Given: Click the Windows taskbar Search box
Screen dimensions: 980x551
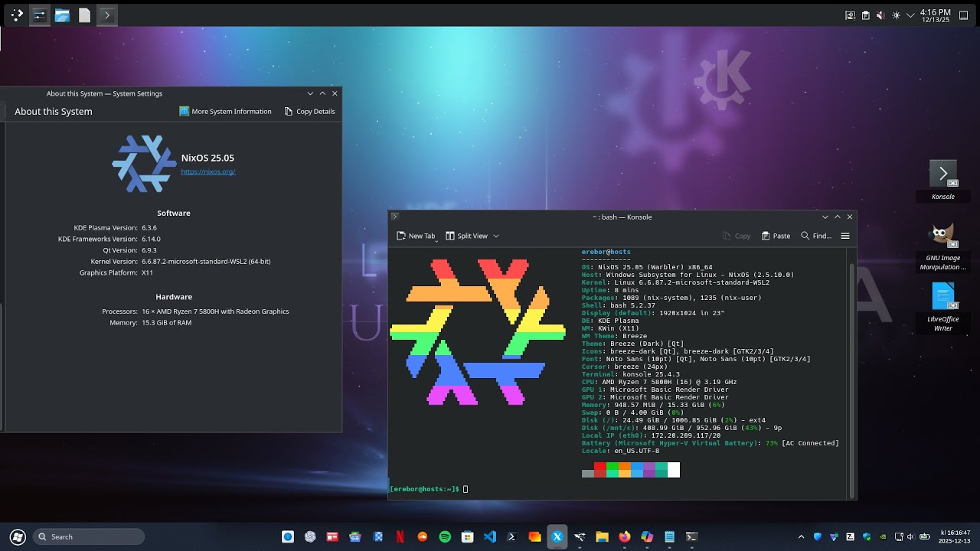Looking at the screenshot, I should pyautogui.click(x=89, y=537).
